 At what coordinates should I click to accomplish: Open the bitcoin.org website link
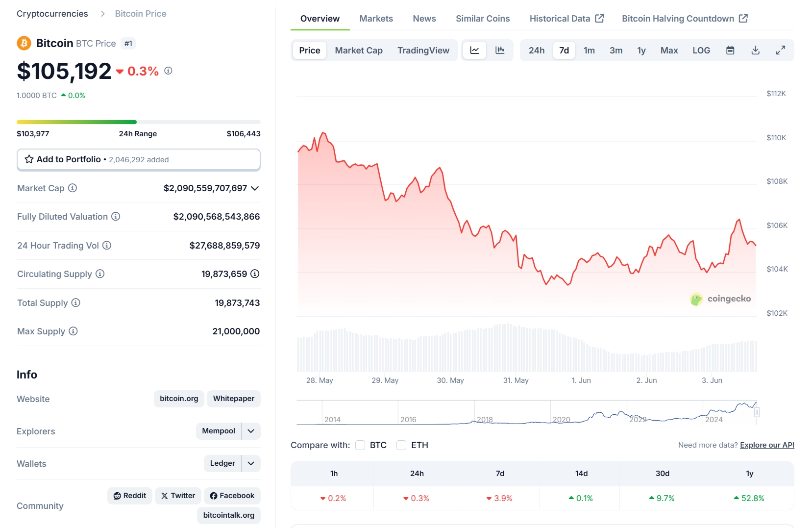(179, 399)
